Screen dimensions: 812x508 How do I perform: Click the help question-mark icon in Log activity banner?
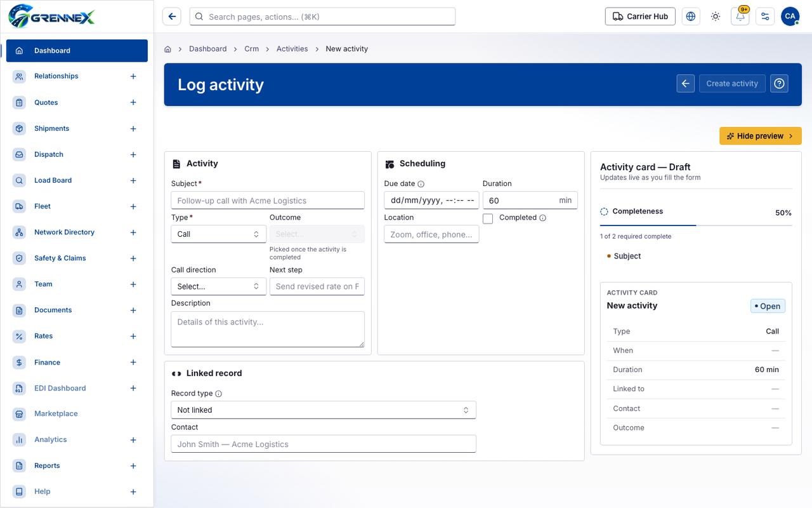click(780, 83)
